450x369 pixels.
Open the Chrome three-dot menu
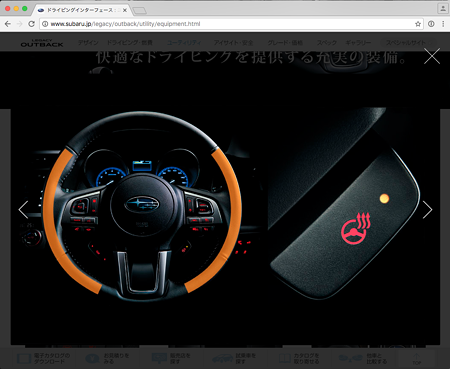[x=443, y=24]
